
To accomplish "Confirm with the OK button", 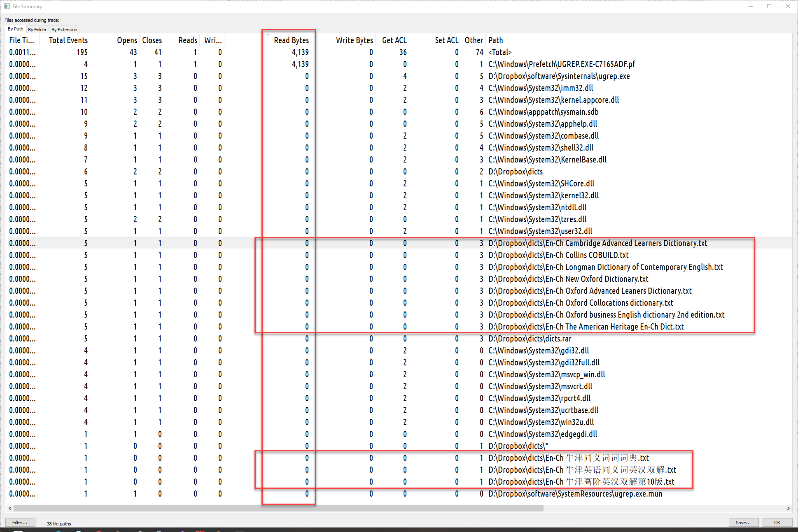I will coord(777,522).
